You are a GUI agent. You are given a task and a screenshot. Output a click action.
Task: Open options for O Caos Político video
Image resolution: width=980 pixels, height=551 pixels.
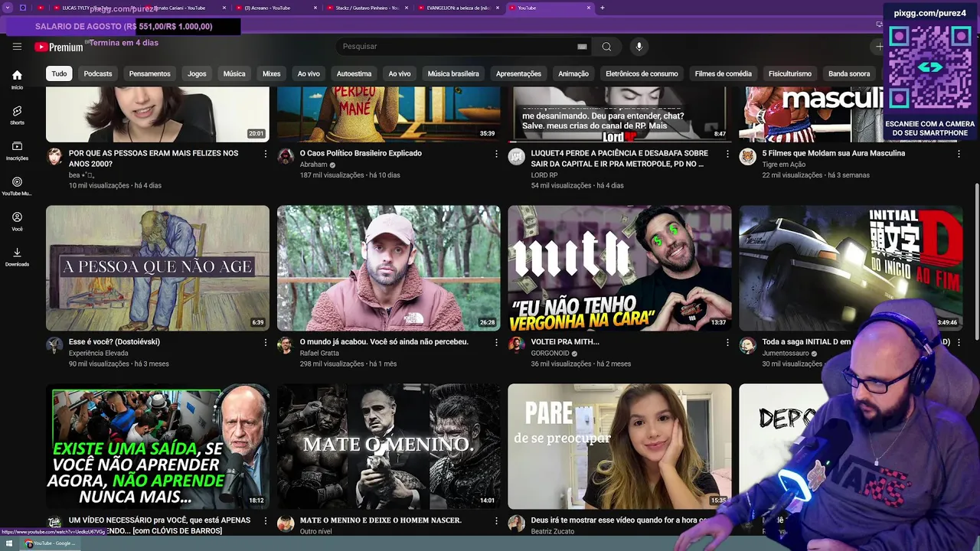pos(496,154)
